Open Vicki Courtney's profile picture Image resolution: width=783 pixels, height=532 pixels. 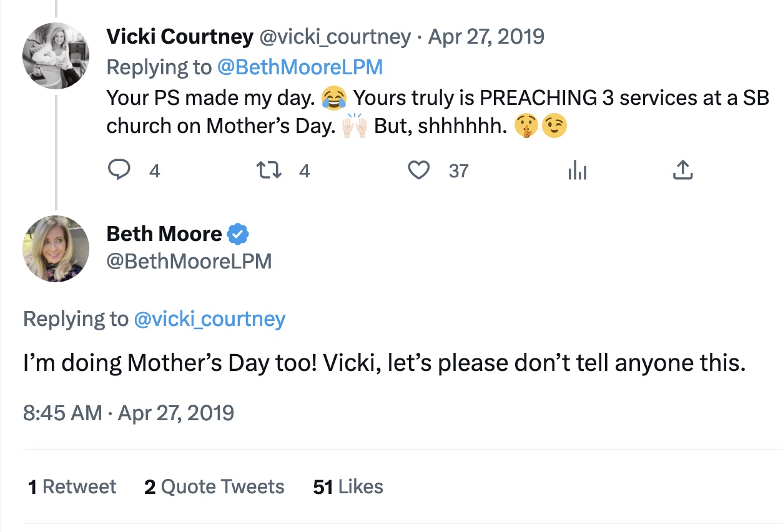56,56
